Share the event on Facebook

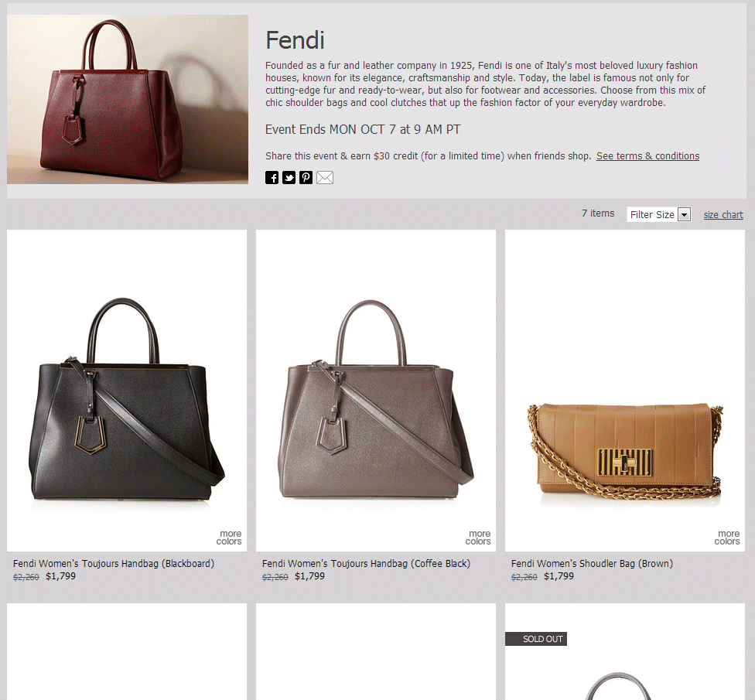point(272,178)
